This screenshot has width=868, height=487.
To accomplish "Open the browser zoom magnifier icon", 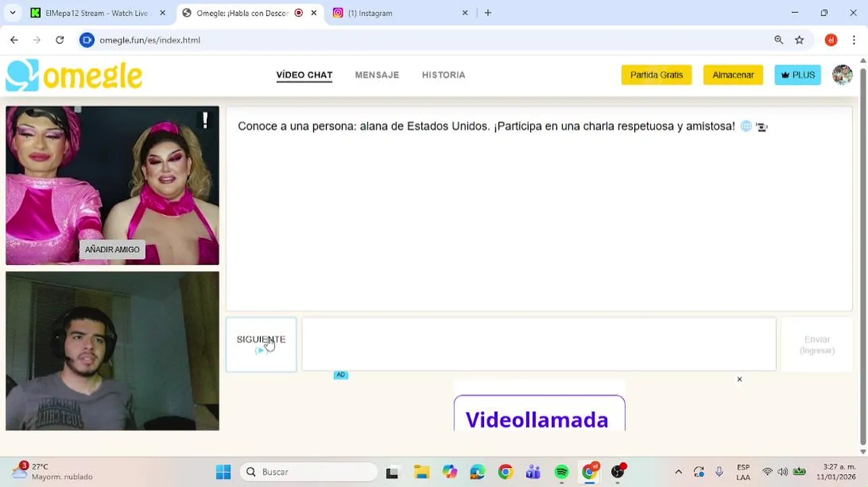I will (779, 40).
